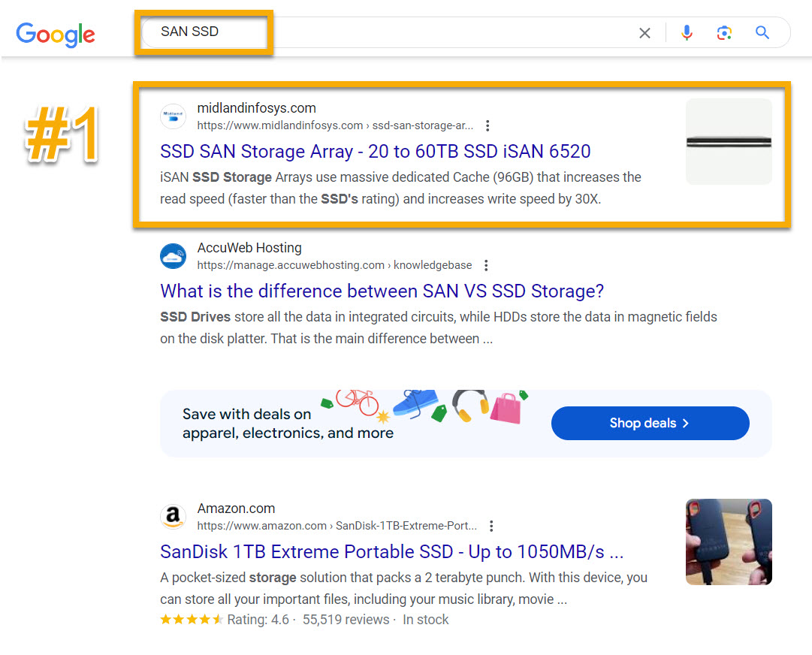Viewport: 812px width, 655px height.
Task: Open more options for AccuWeb Hosting result
Action: (487, 265)
